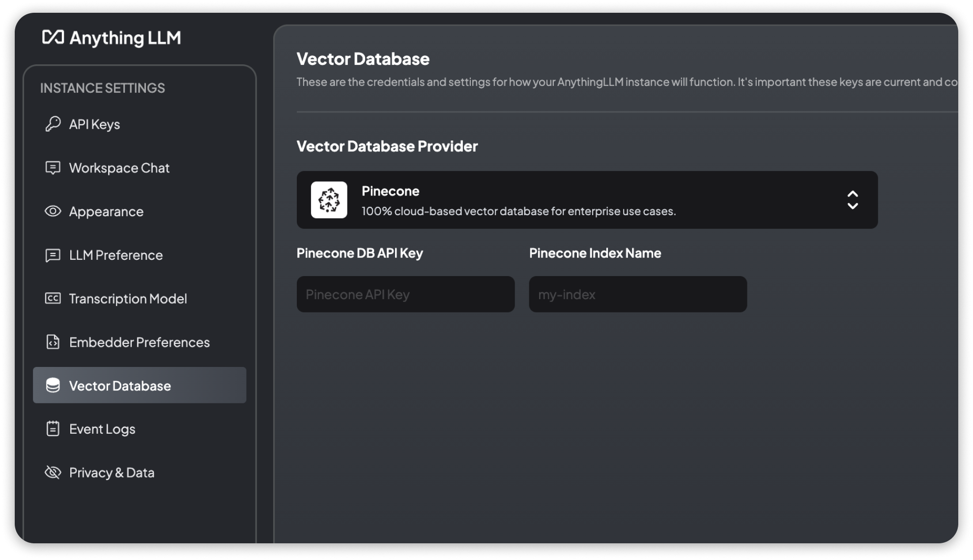Click the API Keys key icon
Viewport: 973px width, 560px height.
tap(54, 124)
